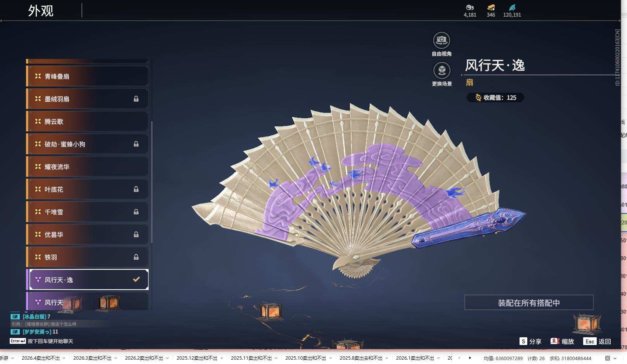Open dropdown on 2026.4卖出和不出 sheet tab

click(64, 358)
